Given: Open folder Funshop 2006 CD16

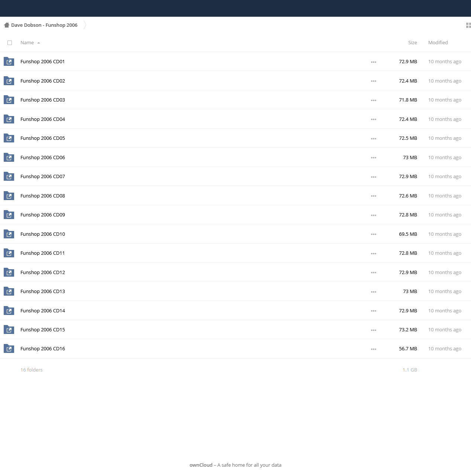Looking at the screenshot, I should pos(43,349).
